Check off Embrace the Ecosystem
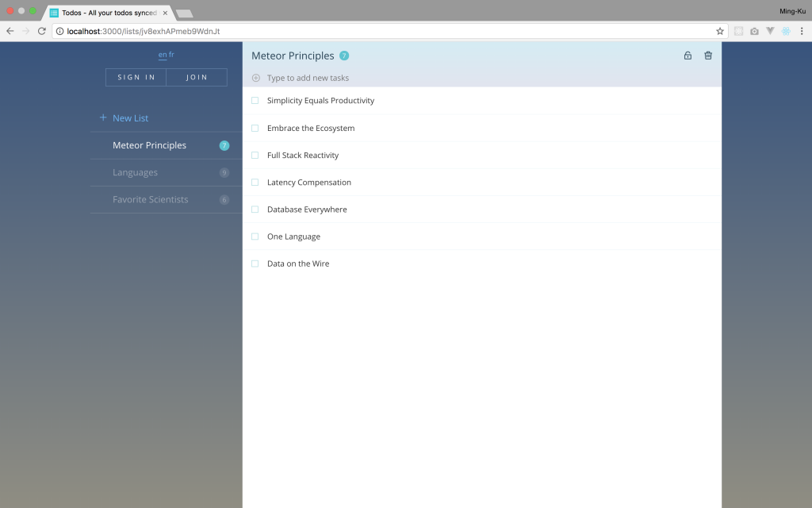Screen dimensions: 812x508 [255, 128]
